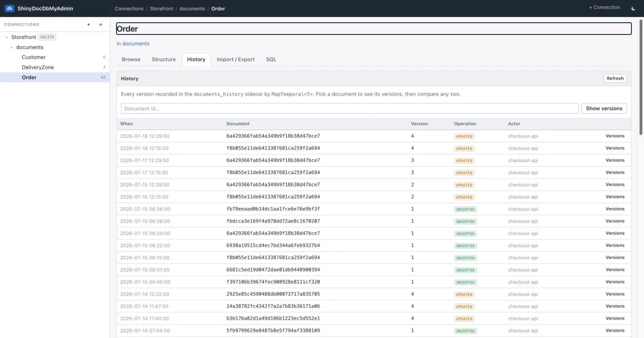Click the Actor column header
Image resolution: width=644 pixels, height=338 pixels.
(514, 124)
